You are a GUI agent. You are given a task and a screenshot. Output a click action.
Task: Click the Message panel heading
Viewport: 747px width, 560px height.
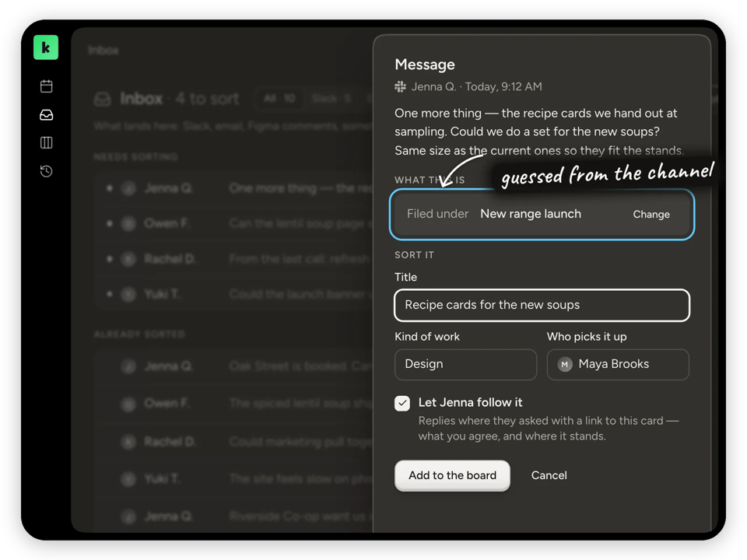(425, 65)
